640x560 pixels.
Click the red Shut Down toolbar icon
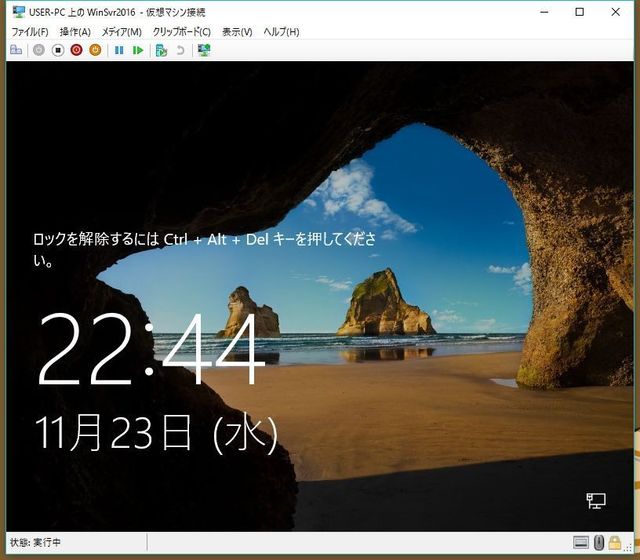point(76,50)
